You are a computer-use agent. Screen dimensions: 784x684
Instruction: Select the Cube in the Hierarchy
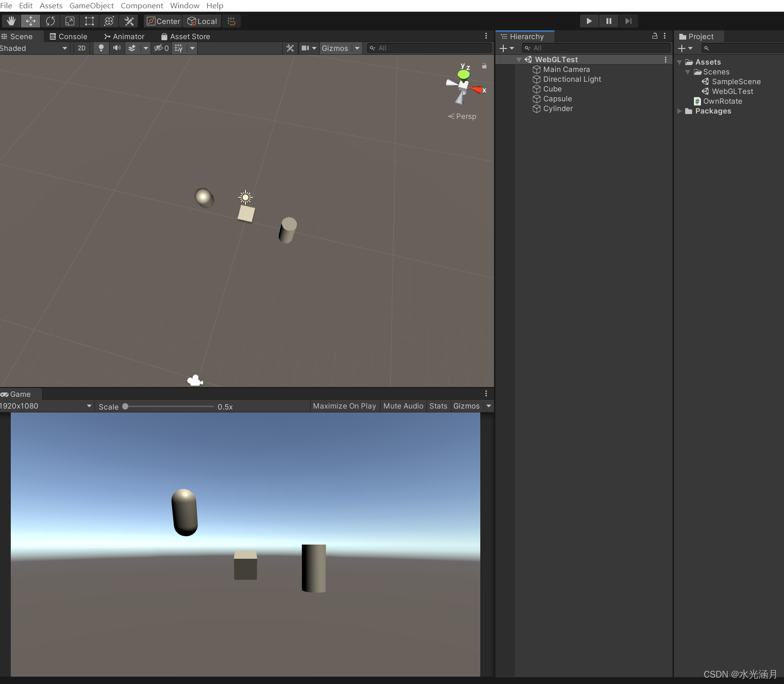pyautogui.click(x=552, y=89)
